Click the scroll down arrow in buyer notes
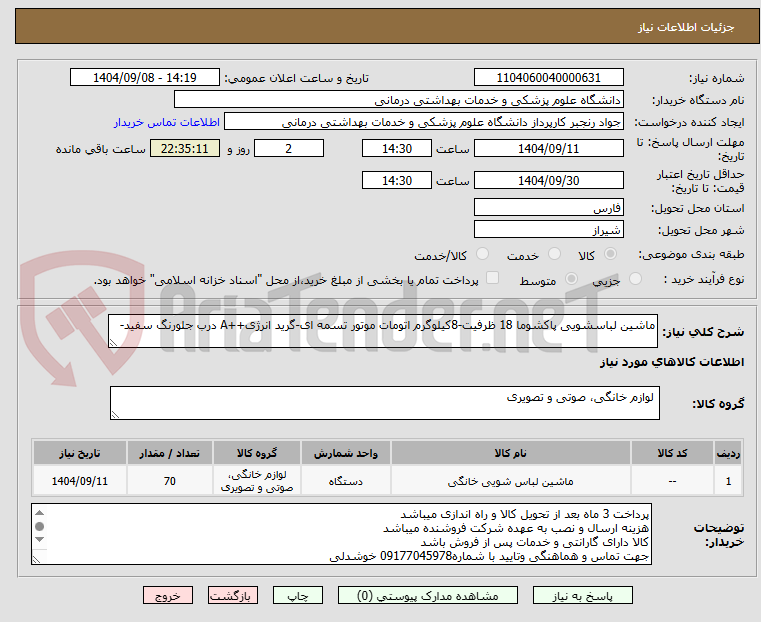The image size is (761, 622). tap(40, 540)
